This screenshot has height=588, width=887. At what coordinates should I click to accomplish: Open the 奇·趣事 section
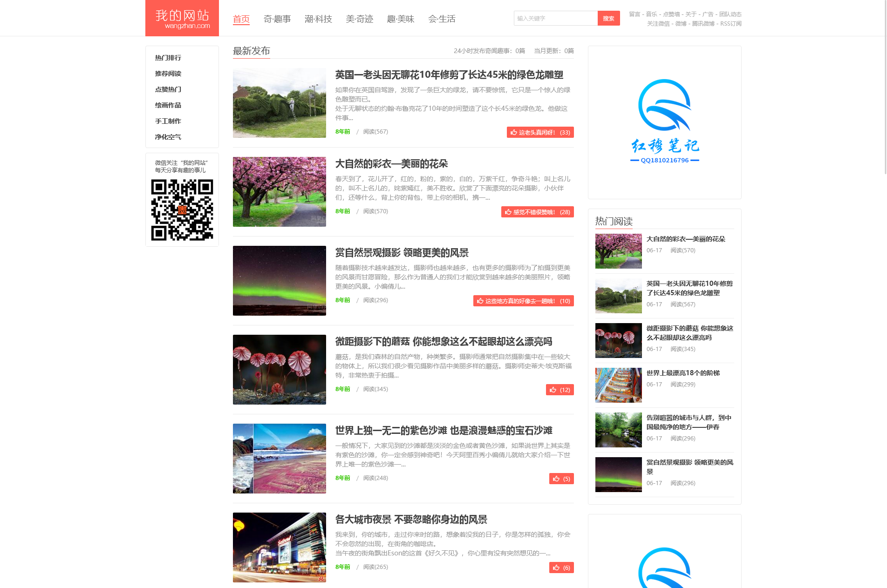point(277,19)
